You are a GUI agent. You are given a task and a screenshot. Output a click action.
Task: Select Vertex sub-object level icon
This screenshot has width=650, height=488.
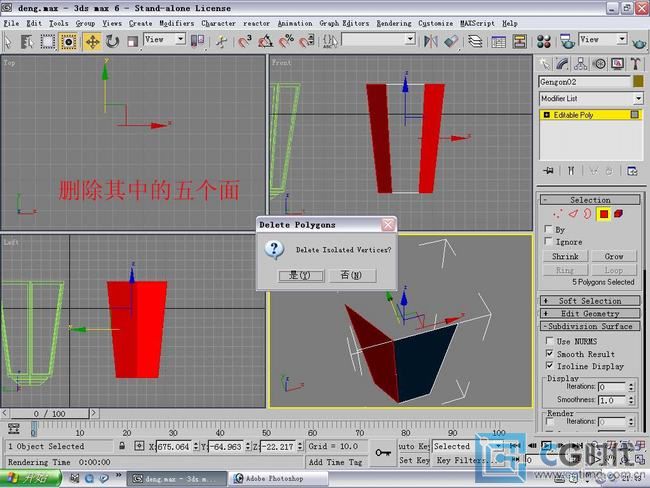pos(558,214)
